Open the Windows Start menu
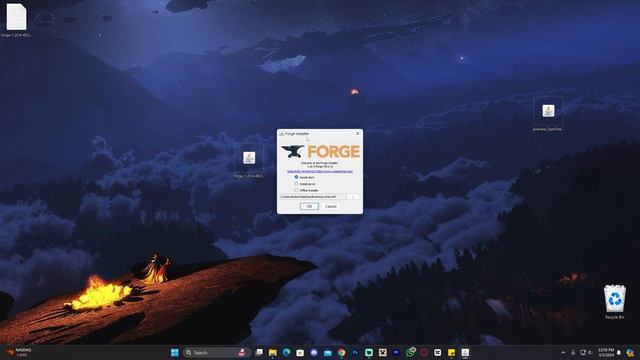The image size is (640, 360). (175, 352)
